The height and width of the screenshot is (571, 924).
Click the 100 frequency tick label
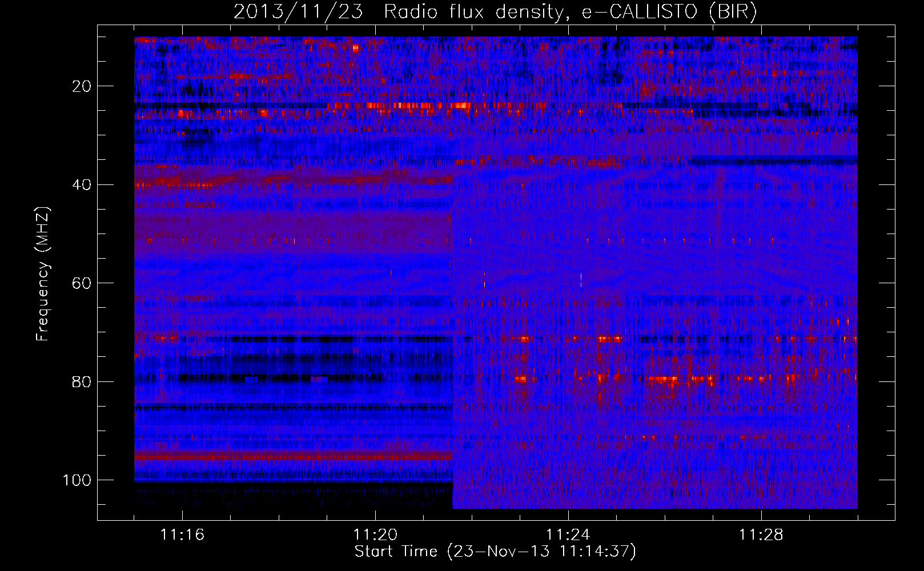[x=77, y=480]
